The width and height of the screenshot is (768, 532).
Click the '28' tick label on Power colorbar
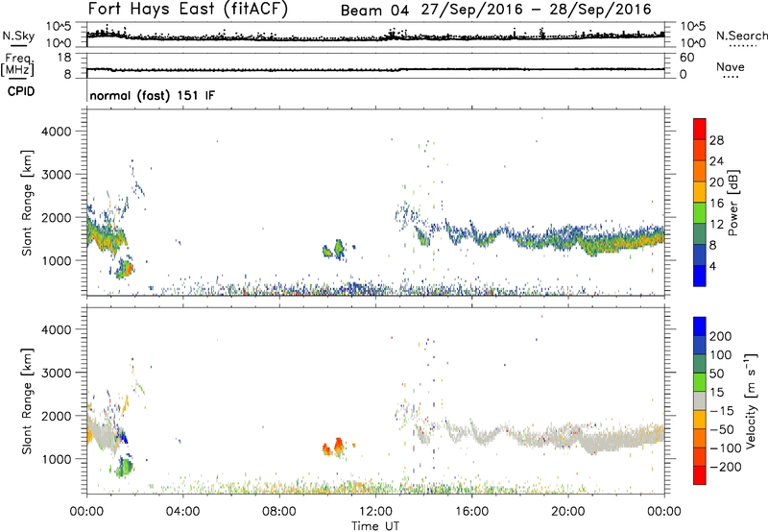click(716, 140)
